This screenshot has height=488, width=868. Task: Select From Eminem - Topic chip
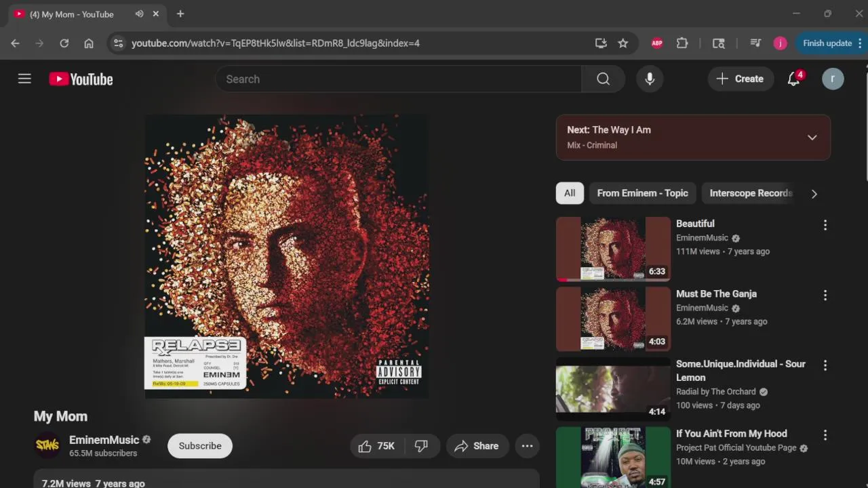coord(642,193)
